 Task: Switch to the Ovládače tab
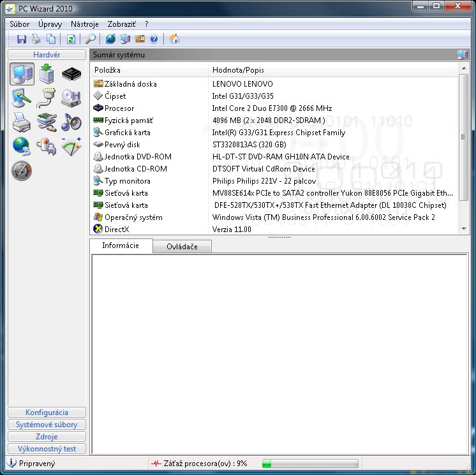182,247
